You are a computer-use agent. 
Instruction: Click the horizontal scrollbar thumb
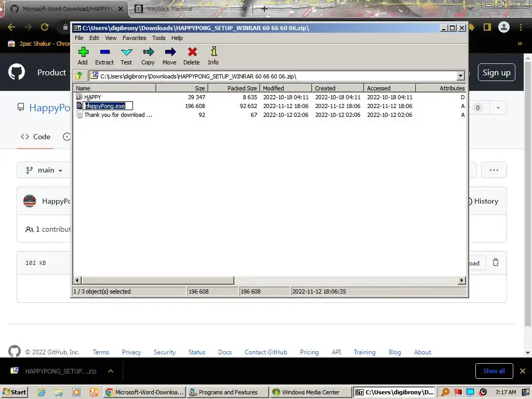(x=157, y=280)
